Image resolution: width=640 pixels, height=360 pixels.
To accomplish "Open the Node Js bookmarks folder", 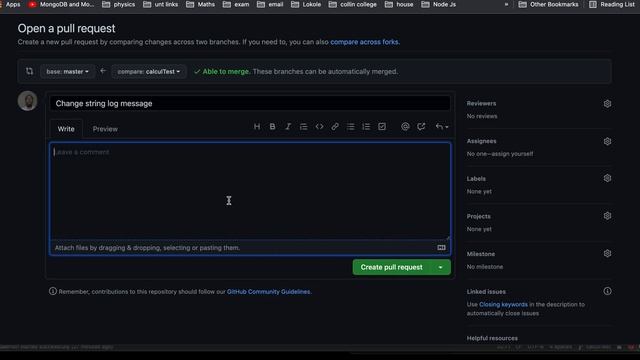I will (438, 4).
